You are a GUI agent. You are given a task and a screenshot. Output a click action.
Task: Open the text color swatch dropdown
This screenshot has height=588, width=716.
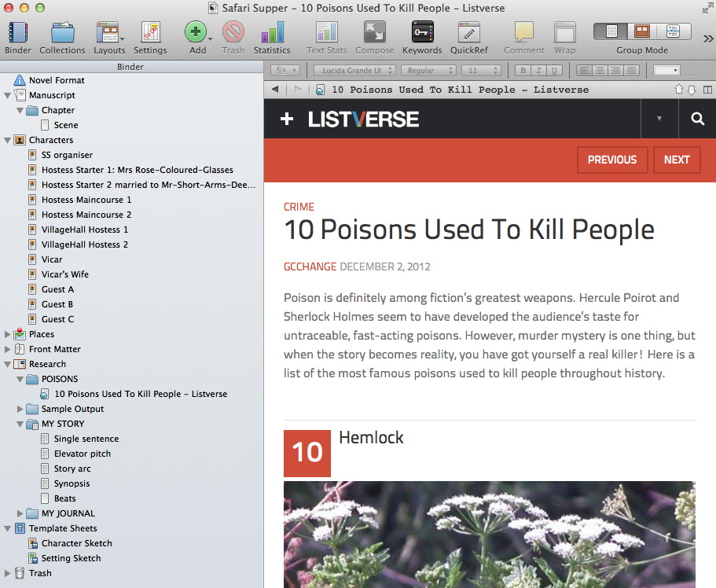coord(666,71)
